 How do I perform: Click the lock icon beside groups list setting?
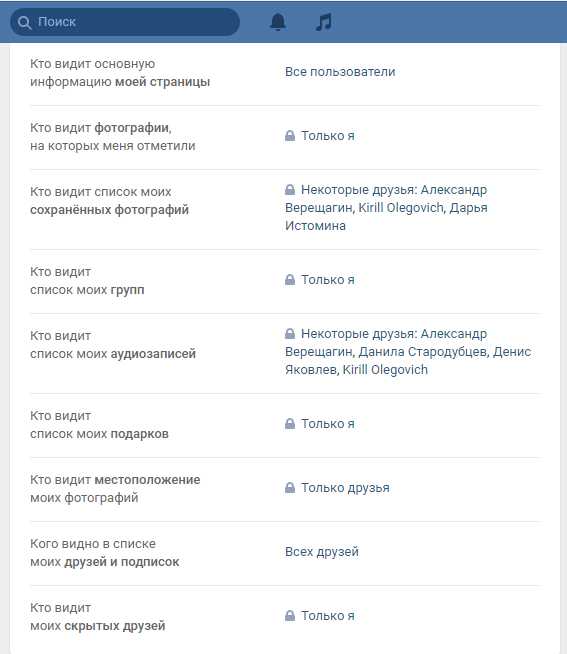coord(290,279)
